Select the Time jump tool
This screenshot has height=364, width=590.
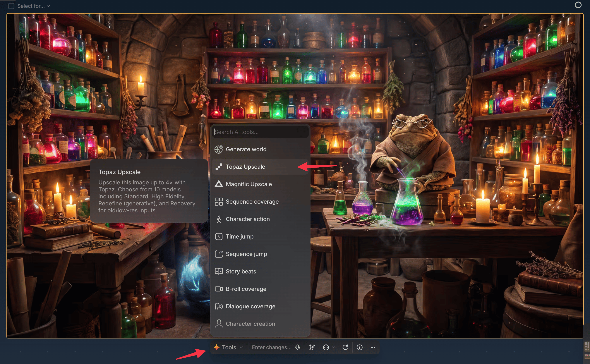coord(260,236)
